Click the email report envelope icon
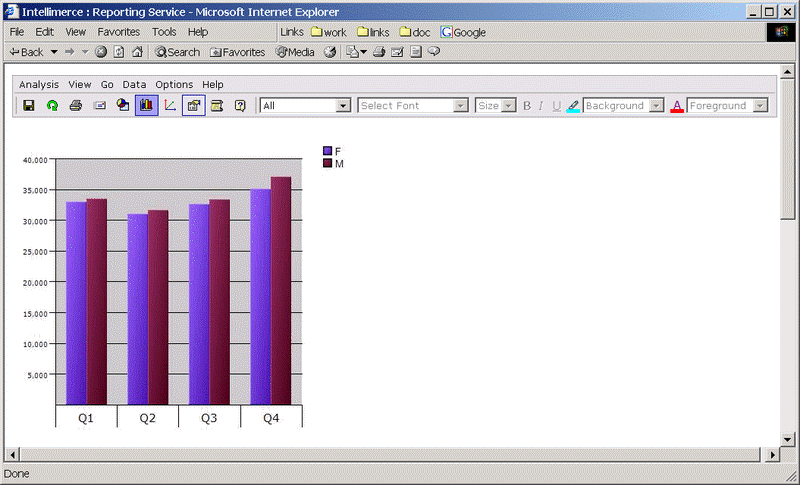800x485 pixels. click(x=99, y=106)
